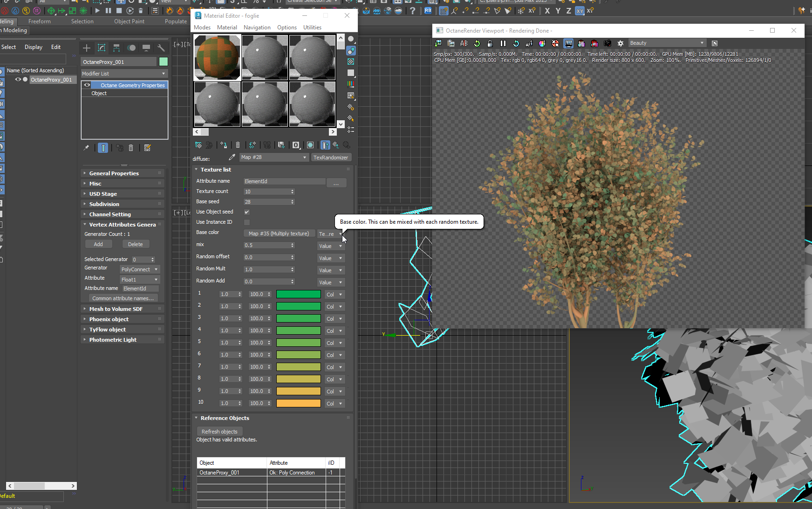
Task: Click the orange color swatch for texture 10
Action: 298,403
